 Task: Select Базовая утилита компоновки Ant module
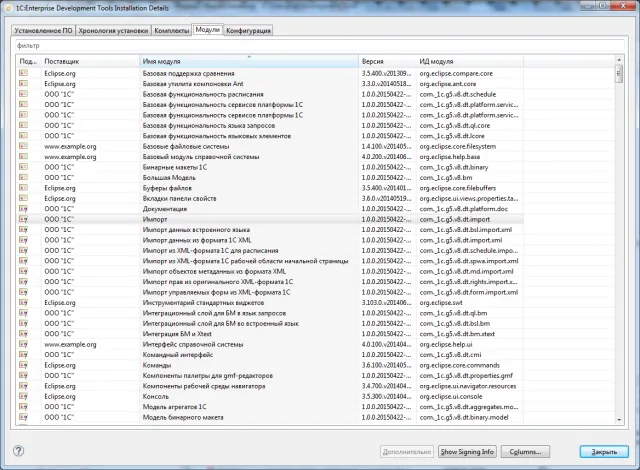193,84
